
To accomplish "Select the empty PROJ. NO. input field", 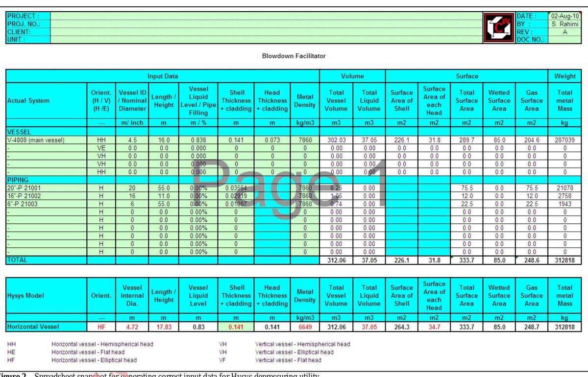I will click(x=266, y=24).
